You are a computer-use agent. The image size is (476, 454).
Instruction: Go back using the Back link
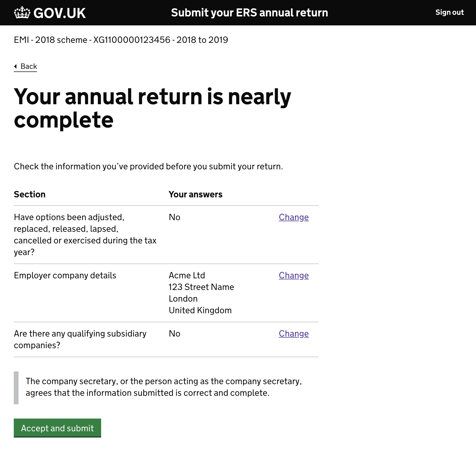point(25,66)
